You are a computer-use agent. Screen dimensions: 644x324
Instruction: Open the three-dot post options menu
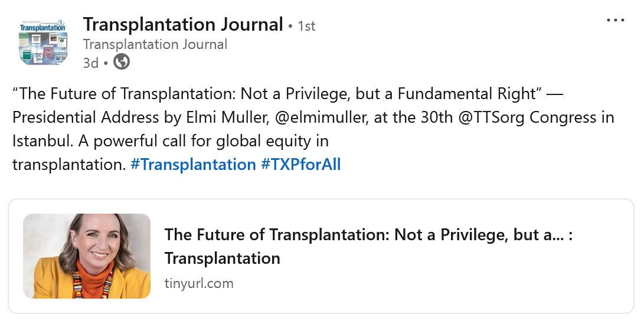pyautogui.click(x=615, y=20)
